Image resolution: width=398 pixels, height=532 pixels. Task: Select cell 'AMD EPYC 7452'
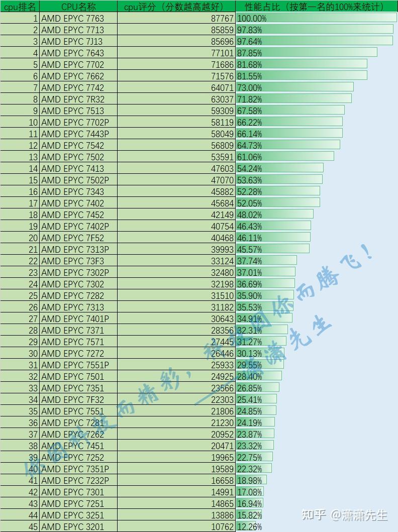pos(78,214)
